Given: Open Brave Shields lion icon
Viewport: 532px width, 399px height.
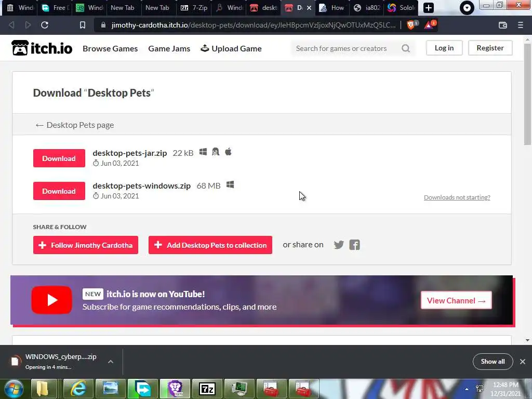Looking at the screenshot, I should pyautogui.click(x=411, y=25).
